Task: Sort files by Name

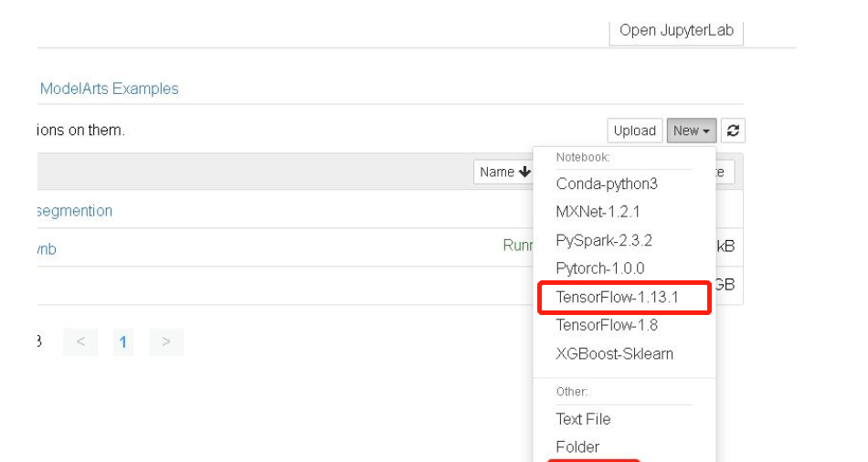Action: pyautogui.click(x=503, y=172)
